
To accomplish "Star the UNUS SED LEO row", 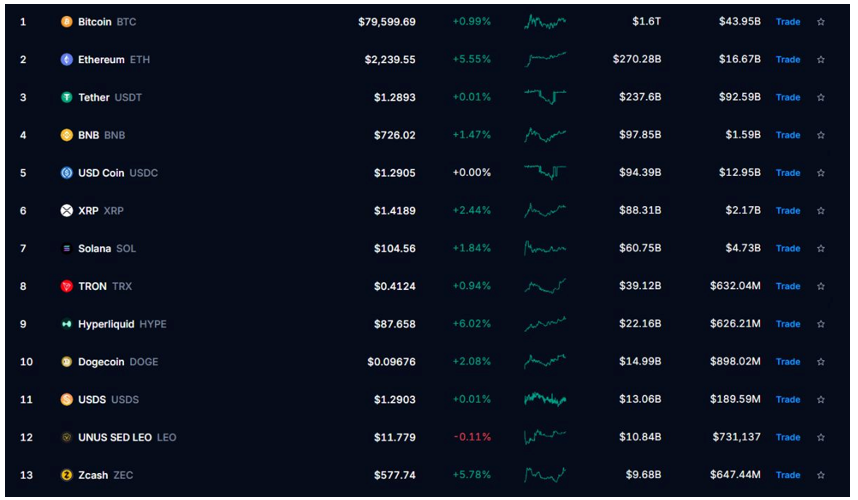I will pos(821,437).
